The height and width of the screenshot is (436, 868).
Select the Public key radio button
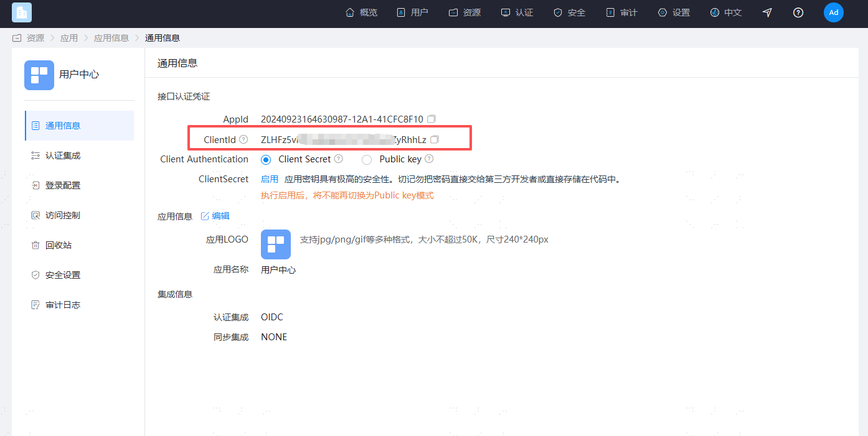(367, 160)
